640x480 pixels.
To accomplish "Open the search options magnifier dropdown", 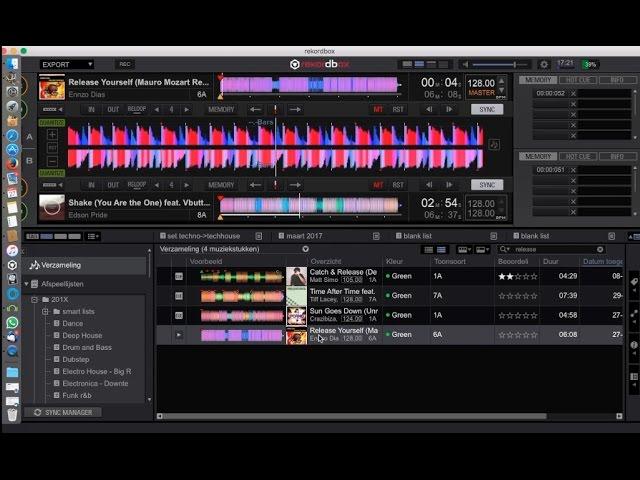I will (504, 249).
